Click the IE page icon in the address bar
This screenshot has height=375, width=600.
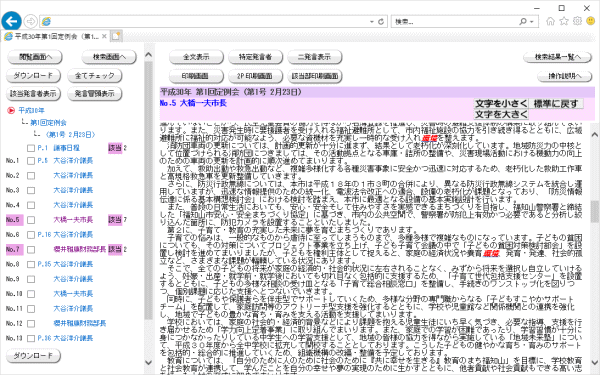(x=46, y=21)
